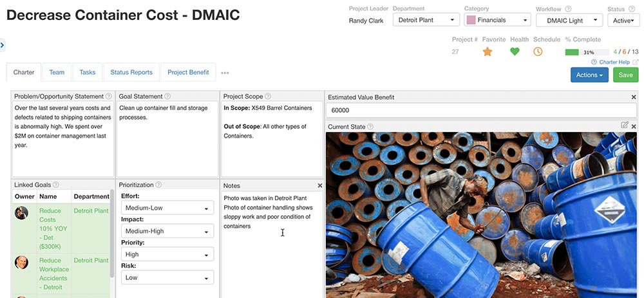The image size is (644, 298).
Task: Click the project title Decrease Container Cost - DMAIC
Action: (123, 15)
